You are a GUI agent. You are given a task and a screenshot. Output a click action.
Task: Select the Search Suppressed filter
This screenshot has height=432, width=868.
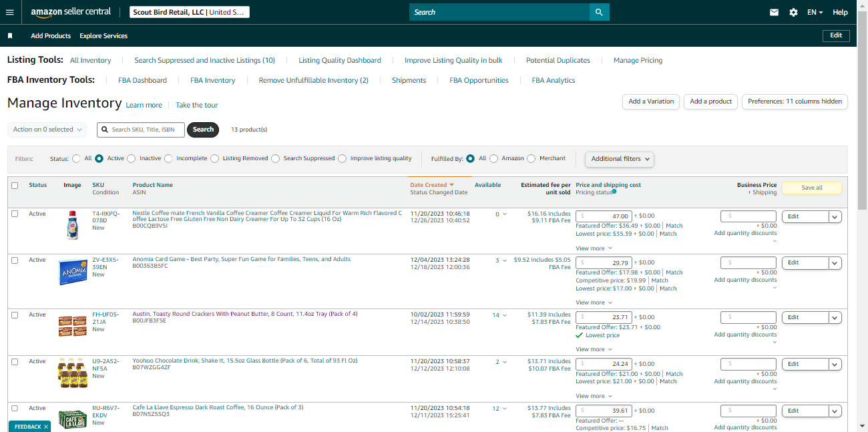(275, 159)
